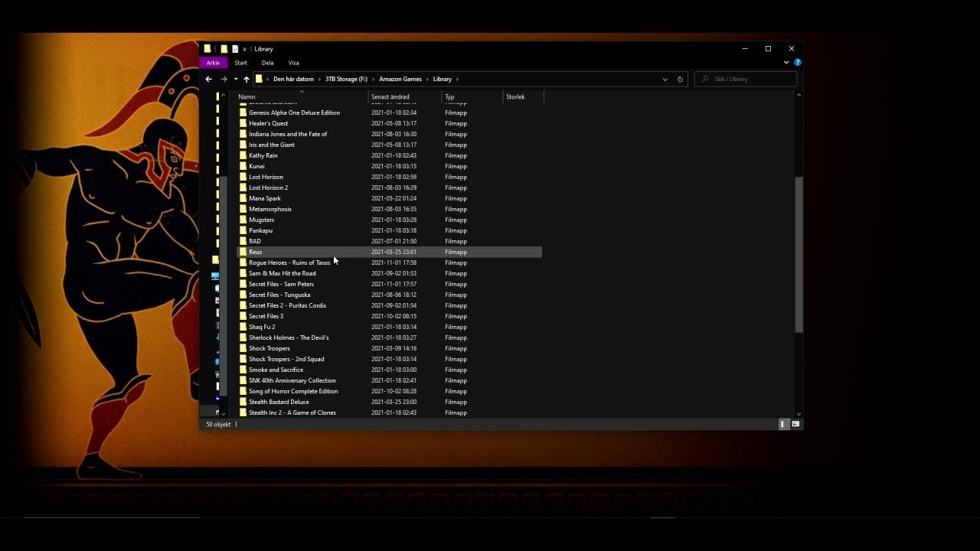
Task: Select Sam & Max Hit the Road folder
Action: (283, 273)
